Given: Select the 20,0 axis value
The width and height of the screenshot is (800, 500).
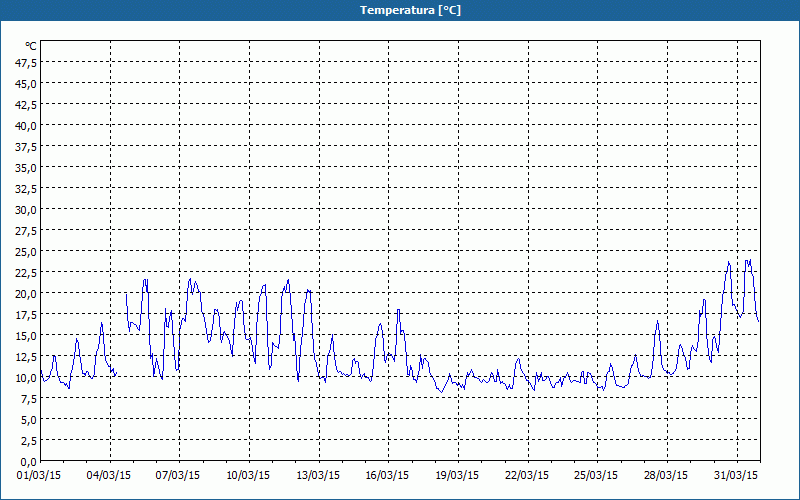Looking at the screenshot, I should click(27, 293).
